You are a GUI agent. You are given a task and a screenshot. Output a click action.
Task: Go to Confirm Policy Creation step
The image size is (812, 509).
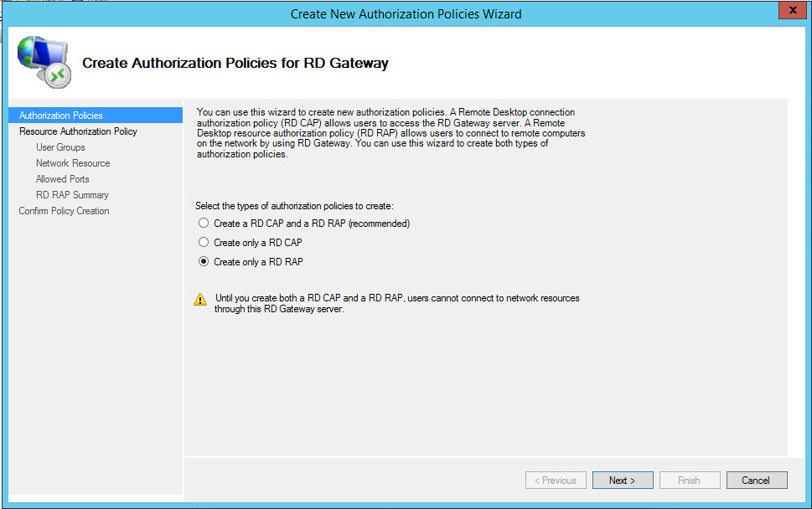click(x=64, y=211)
